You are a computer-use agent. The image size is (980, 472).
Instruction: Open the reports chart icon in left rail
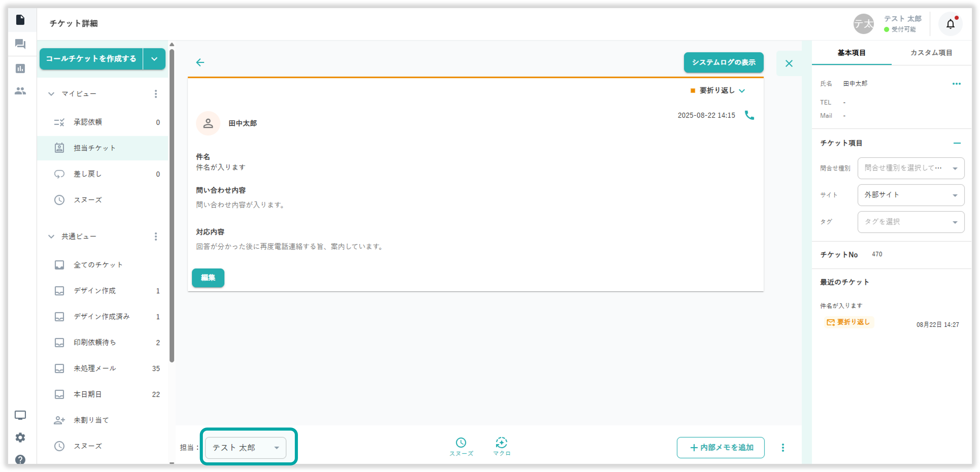(20, 69)
